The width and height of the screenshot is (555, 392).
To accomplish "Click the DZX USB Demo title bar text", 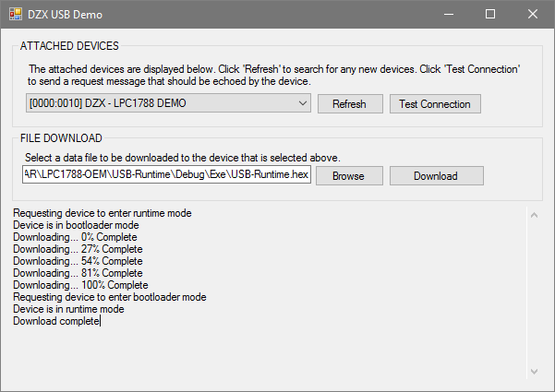I will (x=66, y=15).
